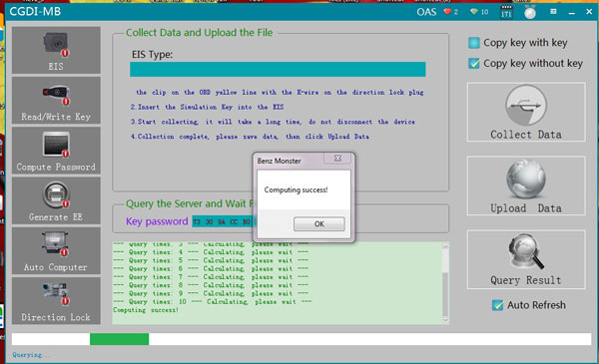Toggle Copy key without key checkbox

coord(474,64)
